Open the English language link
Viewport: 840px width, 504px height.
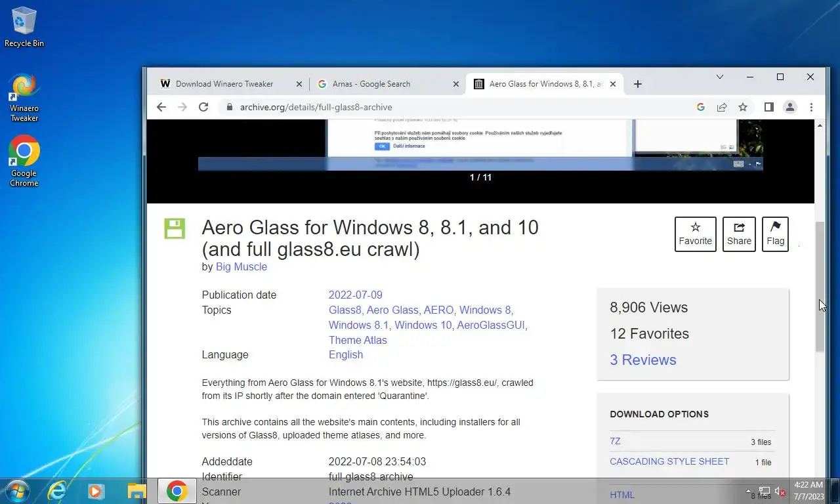[346, 354]
